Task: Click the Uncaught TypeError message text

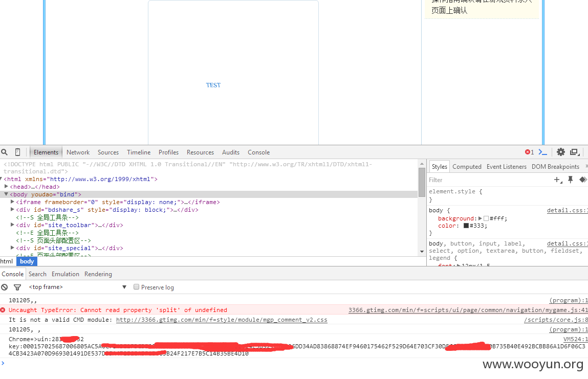Action: click(118, 310)
